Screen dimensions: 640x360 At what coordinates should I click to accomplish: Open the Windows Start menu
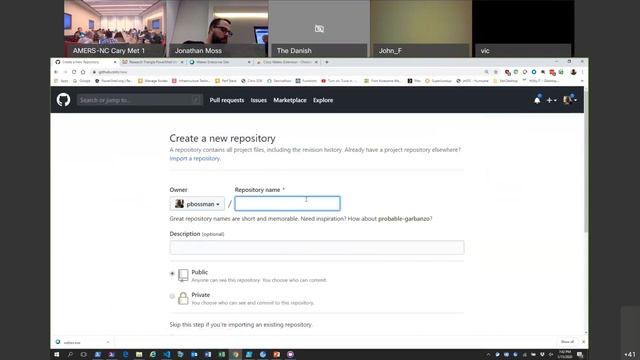click(56, 355)
